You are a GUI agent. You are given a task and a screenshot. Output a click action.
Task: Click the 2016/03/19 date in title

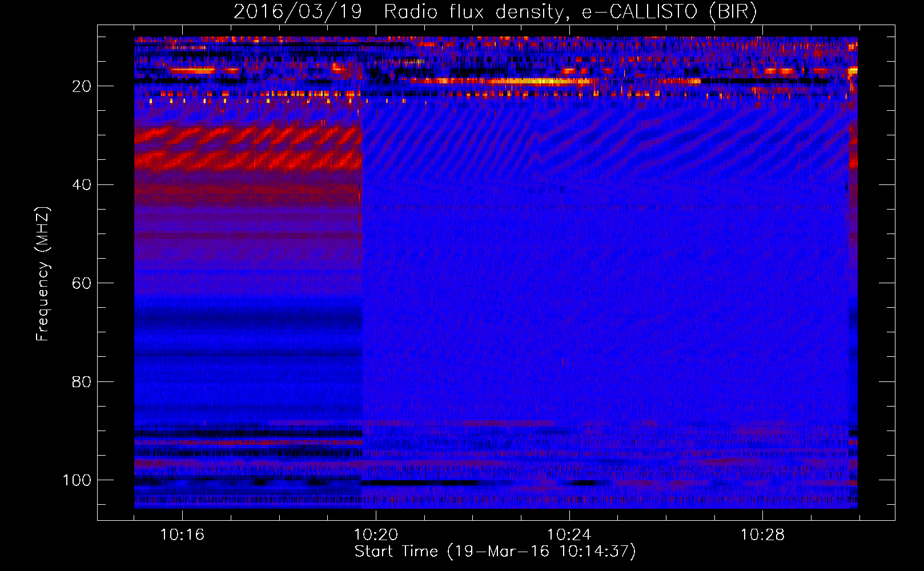pyautogui.click(x=298, y=13)
